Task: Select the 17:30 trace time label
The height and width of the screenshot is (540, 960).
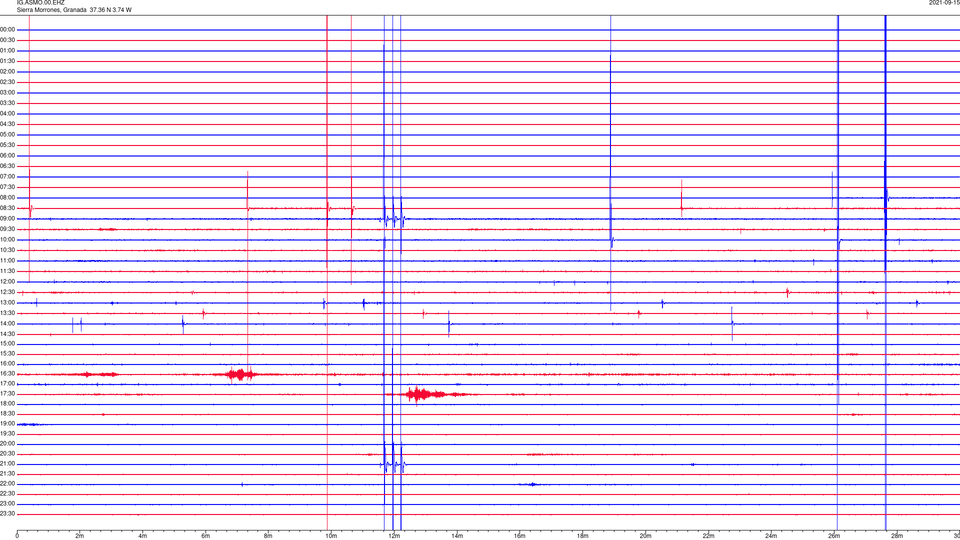Action: point(8,394)
